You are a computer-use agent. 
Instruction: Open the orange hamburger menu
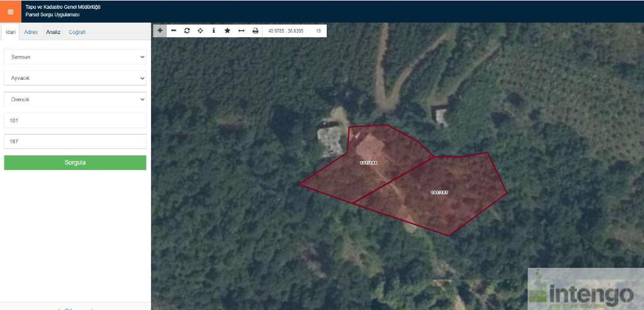pos(11,11)
